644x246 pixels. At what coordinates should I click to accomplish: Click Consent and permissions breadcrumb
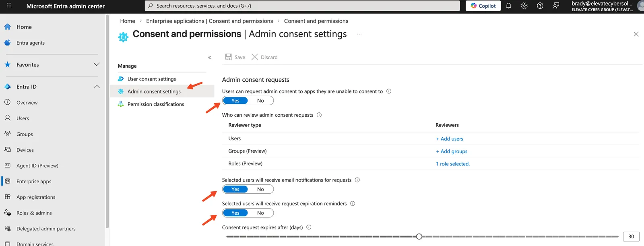pos(316,21)
